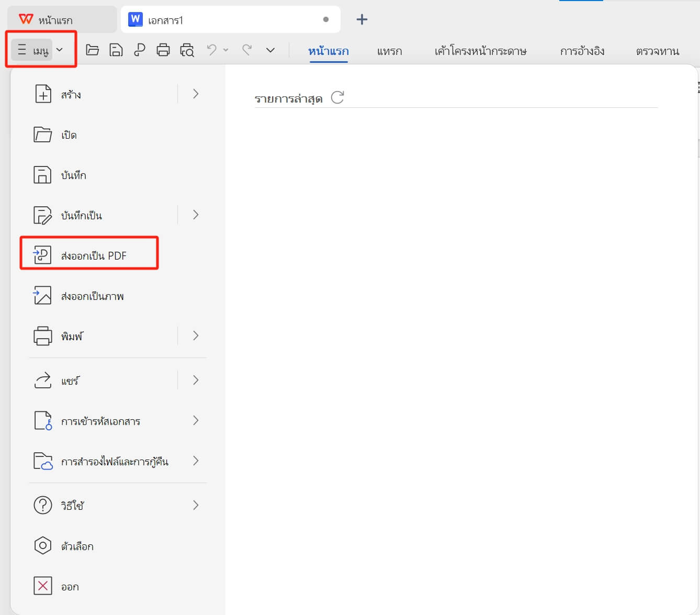
Task: Click the Print icon in the quick toolbar
Action: [163, 50]
